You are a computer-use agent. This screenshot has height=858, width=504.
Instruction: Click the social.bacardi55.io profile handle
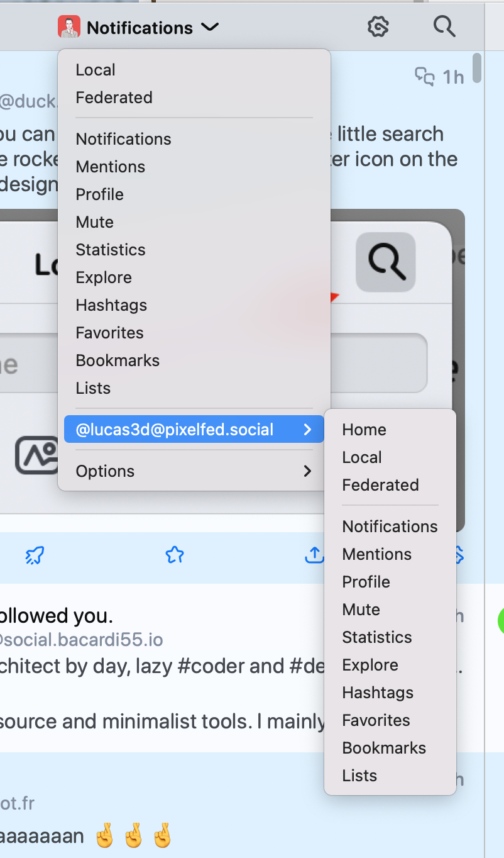pos(82,640)
